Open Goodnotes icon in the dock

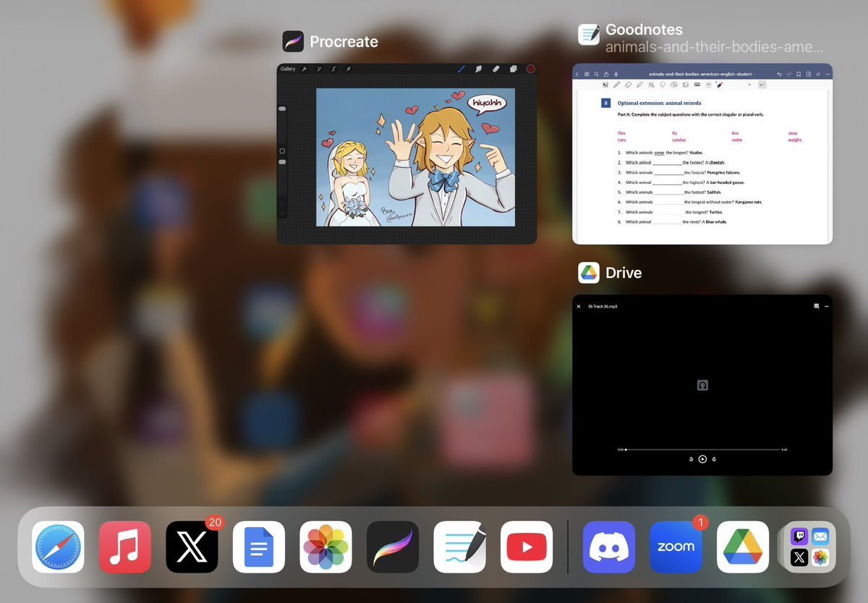click(459, 547)
